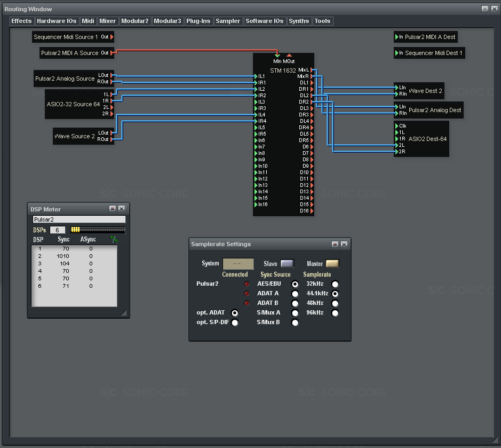Select DSP 2 row with 1010 sync
Screen dimensions: 501x448
(74, 256)
